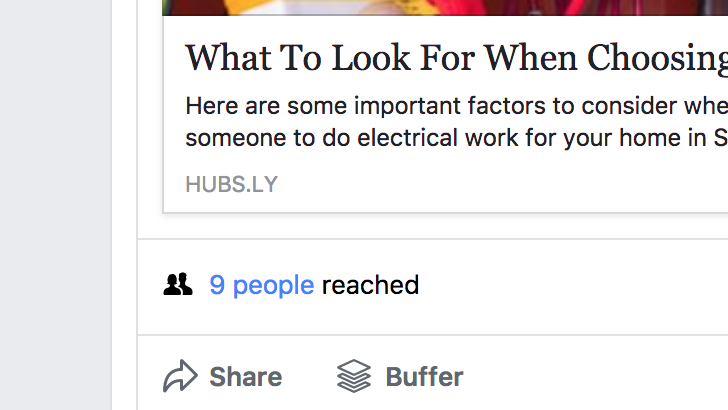728x410 pixels.
Task: Click the "electrical work for your home" text line
Action: (456, 138)
